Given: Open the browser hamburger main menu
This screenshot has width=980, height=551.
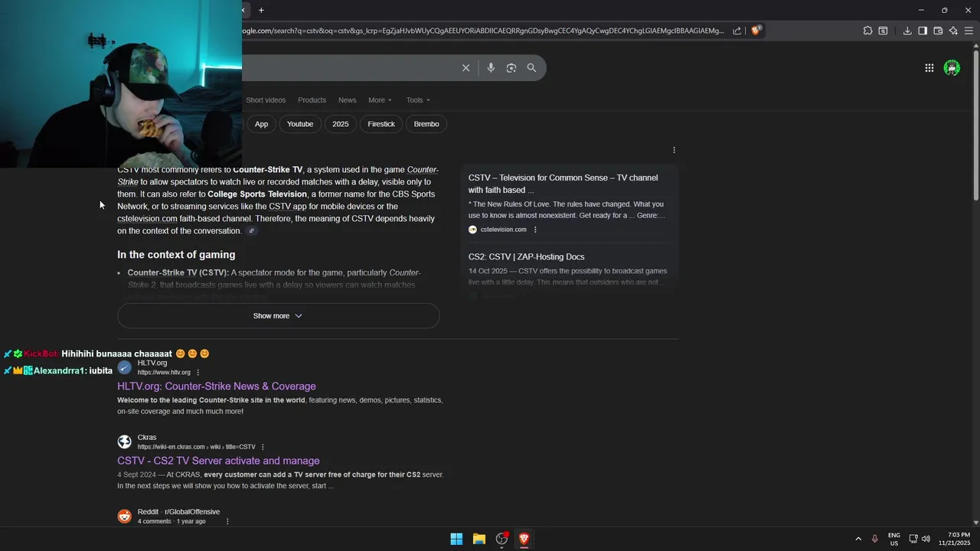Looking at the screenshot, I should (969, 31).
